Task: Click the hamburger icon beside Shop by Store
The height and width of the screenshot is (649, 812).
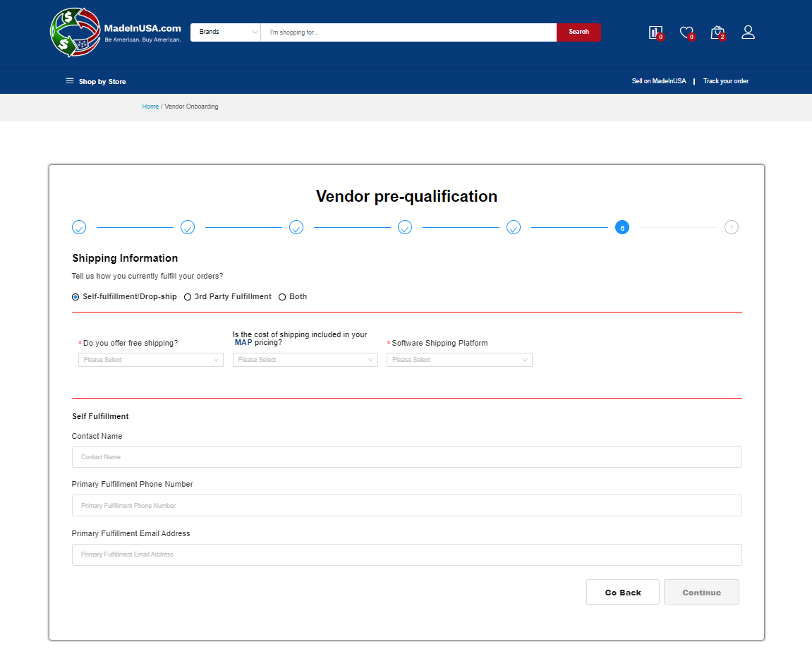Action: coord(69,81)
